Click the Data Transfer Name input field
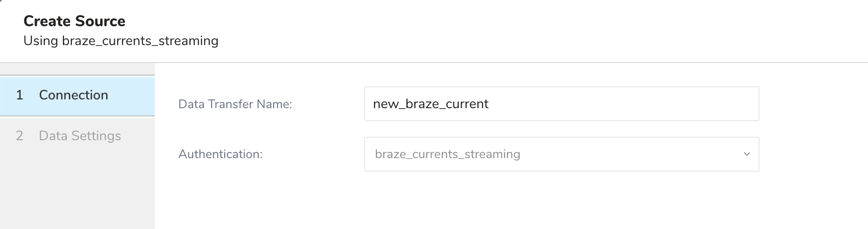 (x=561, y=104)
